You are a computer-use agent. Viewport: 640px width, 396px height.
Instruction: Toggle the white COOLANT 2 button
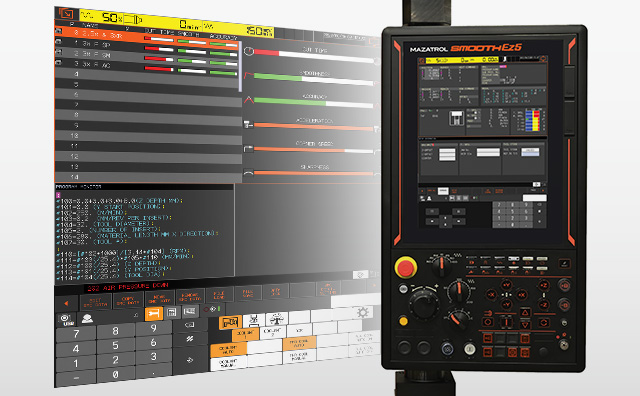pos(272,331)
